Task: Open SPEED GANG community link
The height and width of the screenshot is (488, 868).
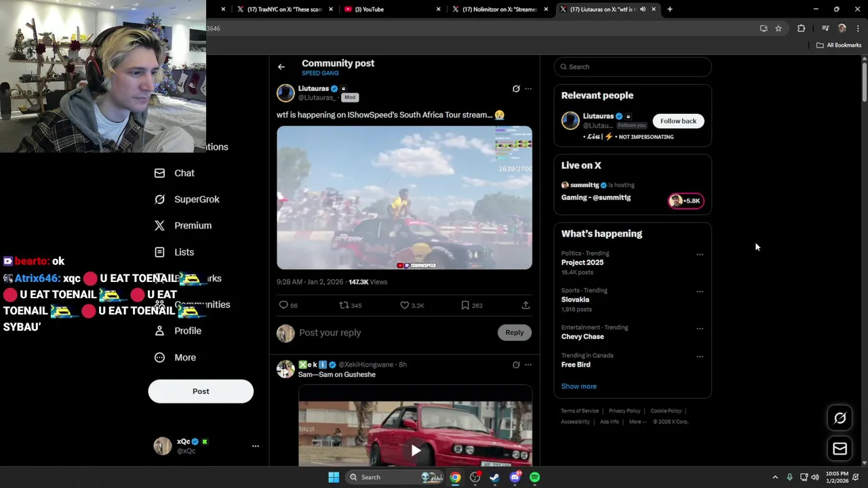Action: [320, 73]
